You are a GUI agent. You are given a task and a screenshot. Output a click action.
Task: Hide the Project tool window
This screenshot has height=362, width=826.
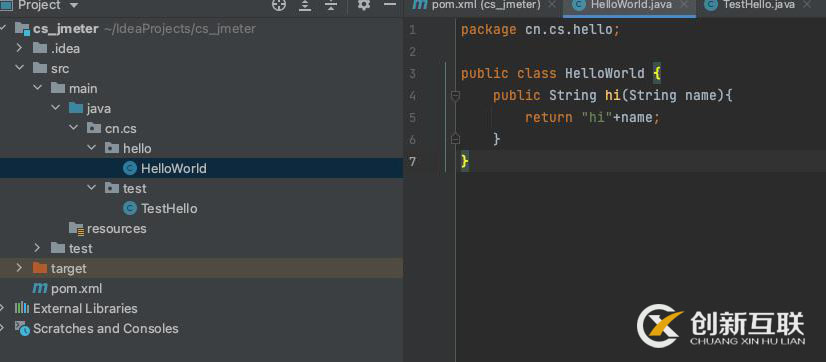[x=390, y=5]
